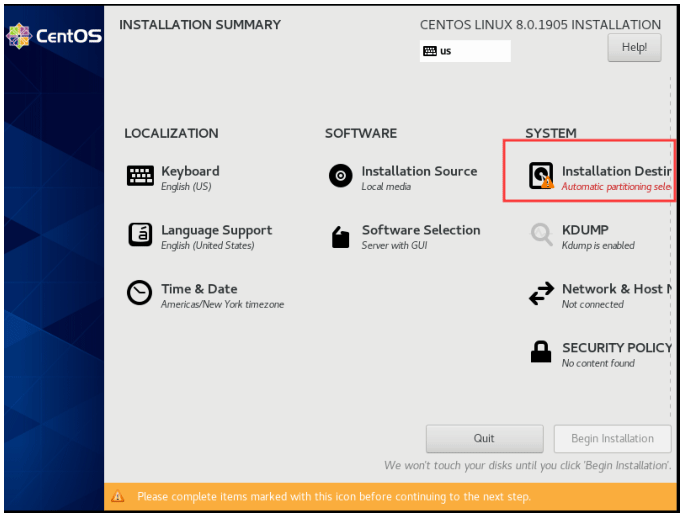682x518 pixels.
Task: Open Network & Host Name arrows icon
Action: tap(541, 293)
